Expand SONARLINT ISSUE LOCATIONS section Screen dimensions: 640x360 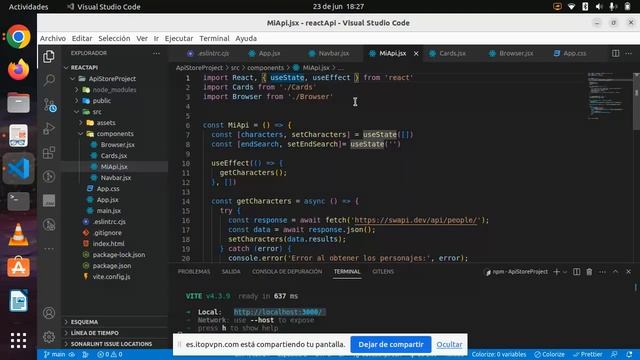114,344
